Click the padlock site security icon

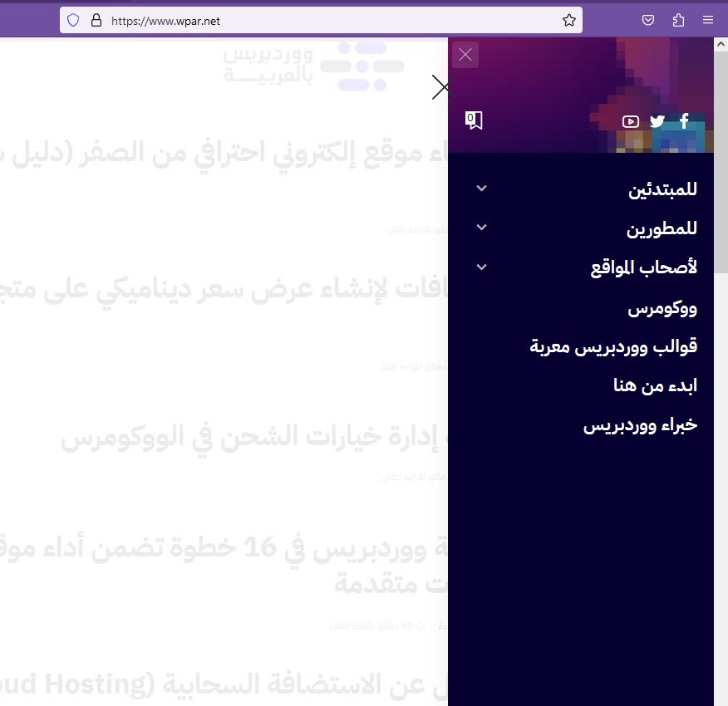(x=96, y=20)
